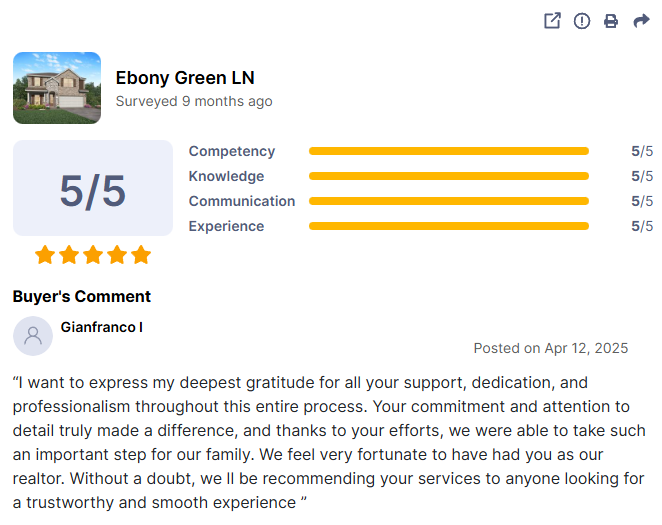Image resolution: width=662 pixels, height=525 pixels.
Task: Click the Surveyed 9 months ago text
Action: 194,101
